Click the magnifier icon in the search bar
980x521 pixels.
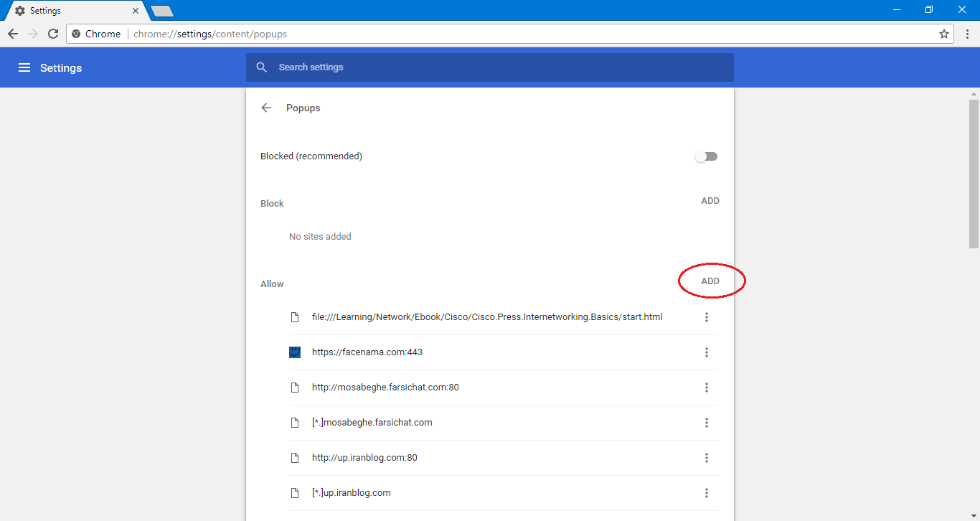[262, 67]
